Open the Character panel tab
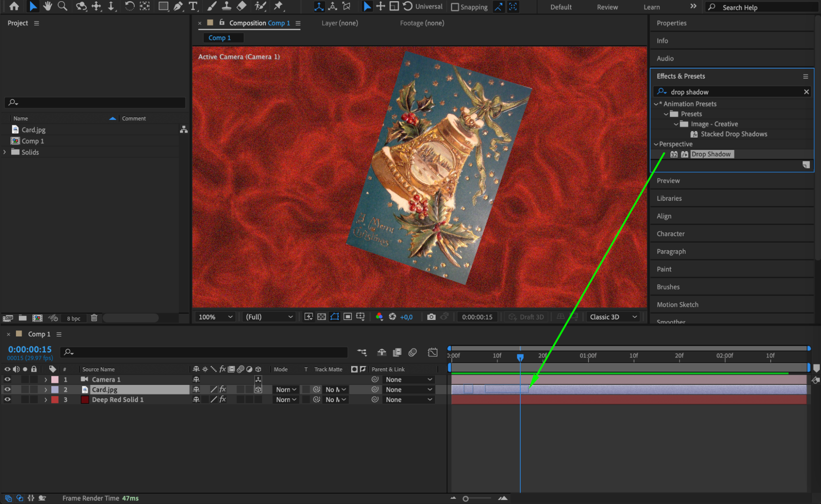821x504 pixels. (670, 234)
